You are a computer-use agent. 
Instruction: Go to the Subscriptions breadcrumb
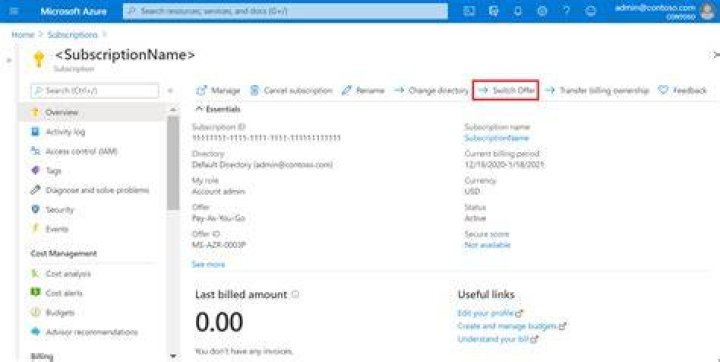(73, 34)
